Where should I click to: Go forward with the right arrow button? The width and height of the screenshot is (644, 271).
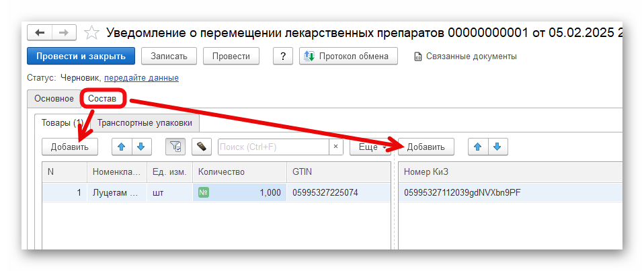tap(64, 33)
